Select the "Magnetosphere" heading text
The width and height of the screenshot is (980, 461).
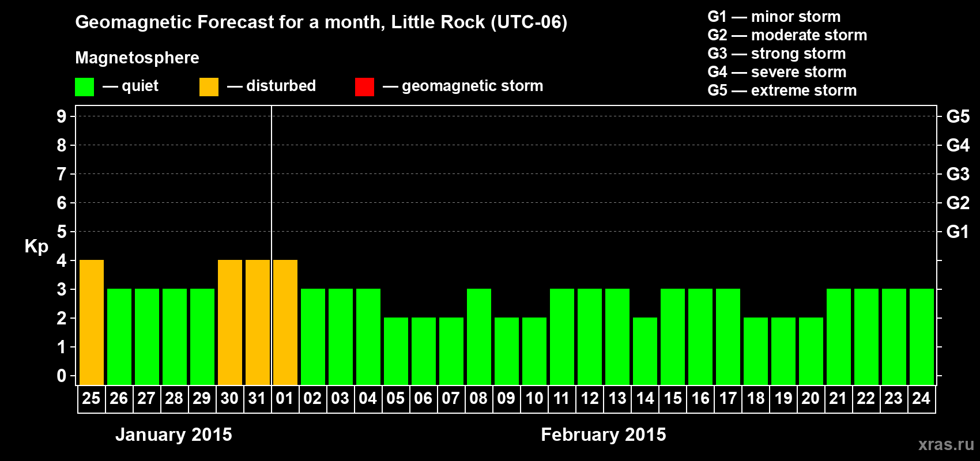point(137,58)
